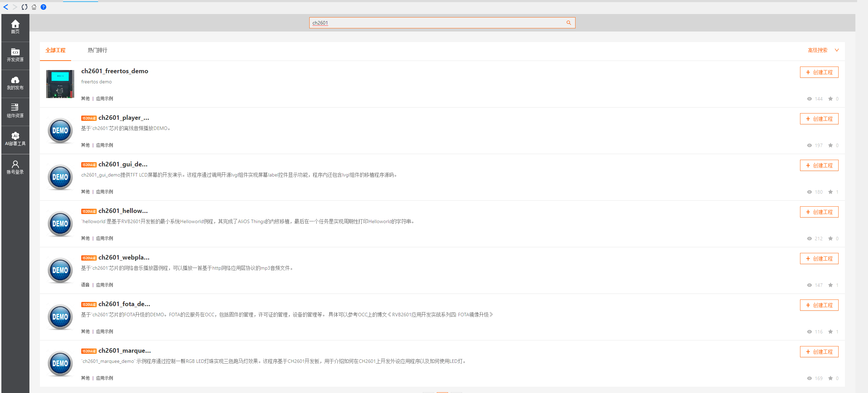Click the refresh icon in top bar
Screen dimensions: 868x393
[25, 7]
